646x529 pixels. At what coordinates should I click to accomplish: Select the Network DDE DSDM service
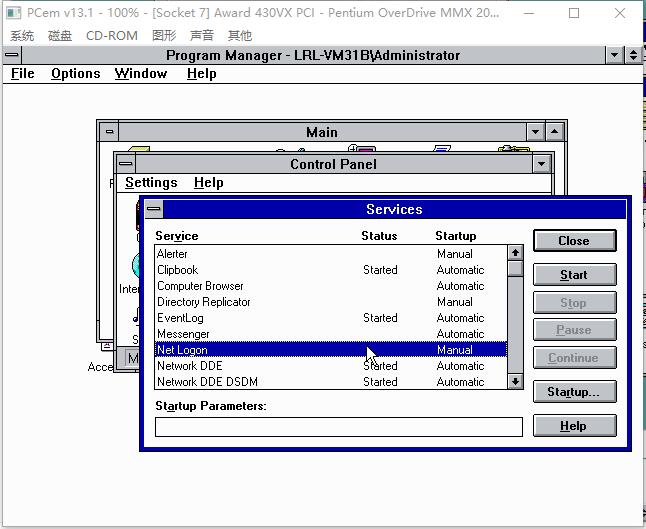click(x=331, y=382)
